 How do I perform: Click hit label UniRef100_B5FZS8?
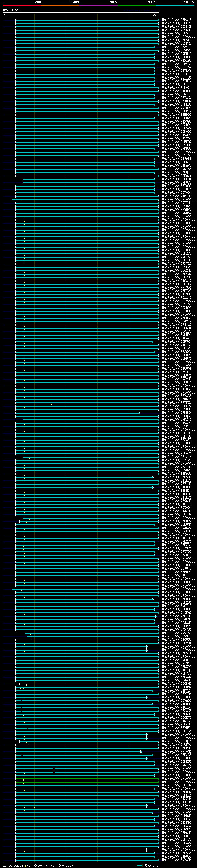pyautogui.click(x=177, y=254)
